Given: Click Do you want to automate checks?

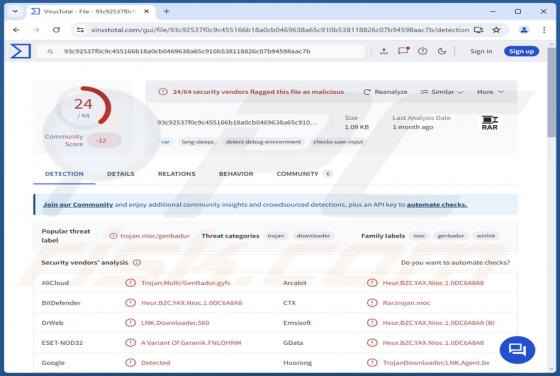Looking at the screenshot, I should (x=455, y=262).
